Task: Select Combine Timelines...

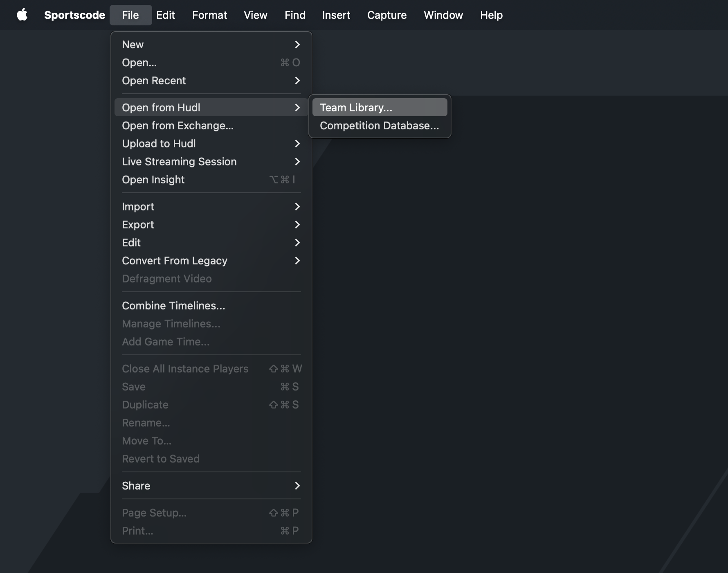Action: pos(211,306)
